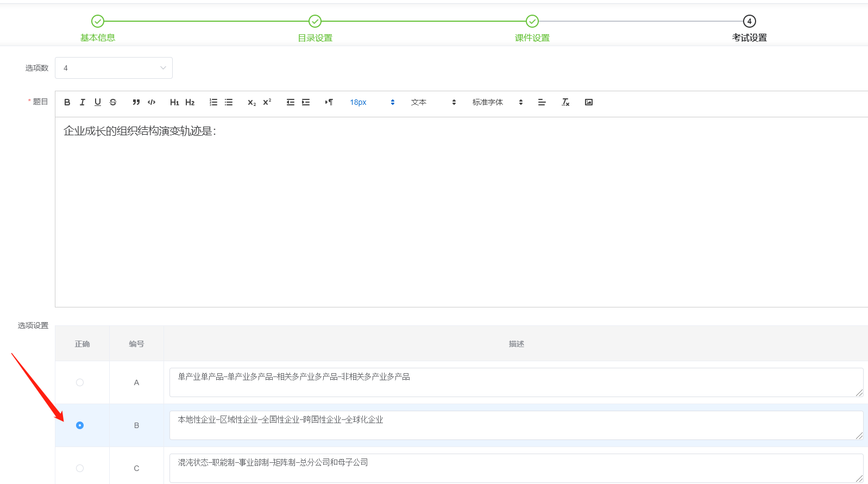Create an ordered numbered list
The image size is (868, 484).
[213, 102]
